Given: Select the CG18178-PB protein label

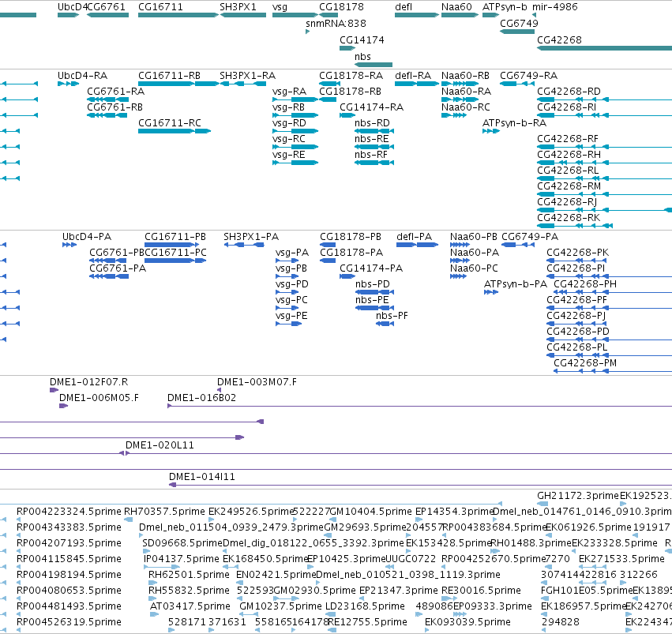Looking at the screenshot, I should (351, 237).
